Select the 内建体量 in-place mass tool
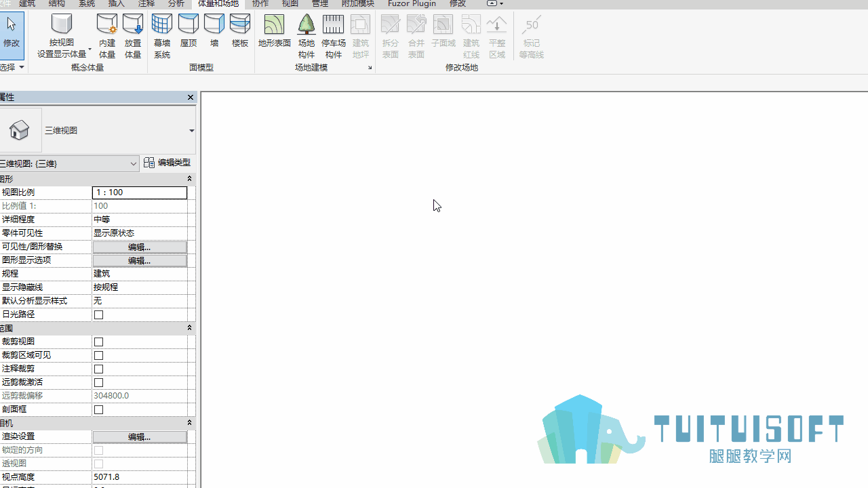 [107, 36]
